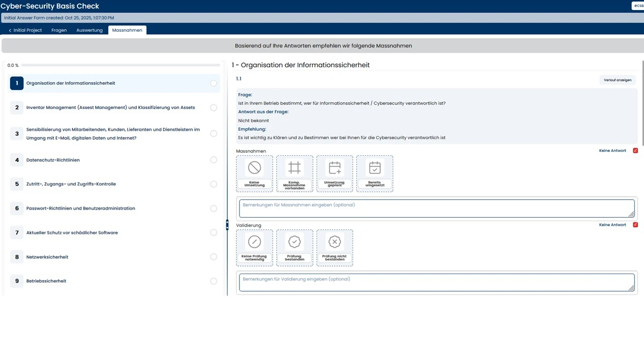
Task: Click status circle for Organisation der Informationssicherheit
Action: 214,83
